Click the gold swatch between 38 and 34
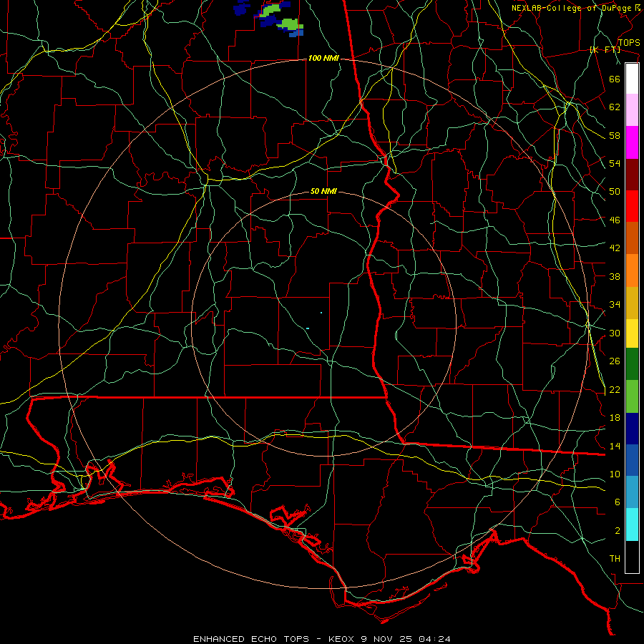Image resolution: width=644 pixels, height=644 pixels. point(632,303)
